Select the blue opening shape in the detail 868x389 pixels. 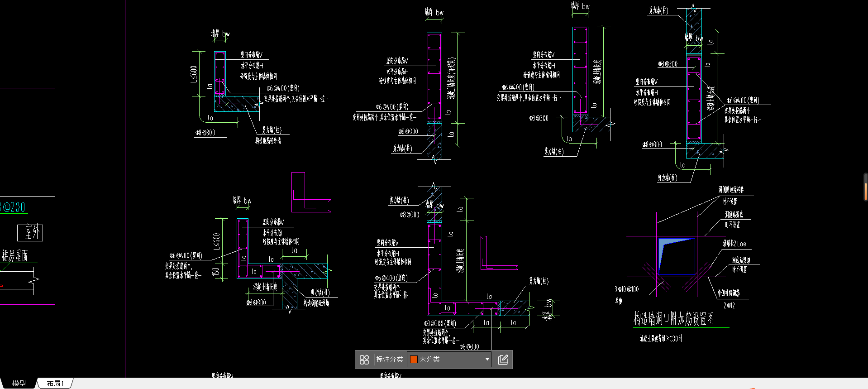click(x=677, y=256)
